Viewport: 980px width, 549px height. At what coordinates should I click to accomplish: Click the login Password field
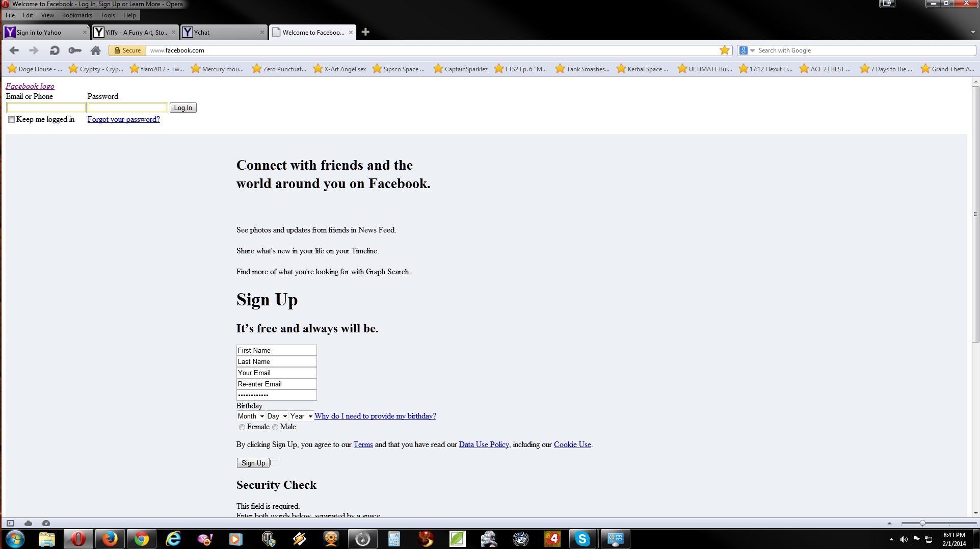(128, 108)
